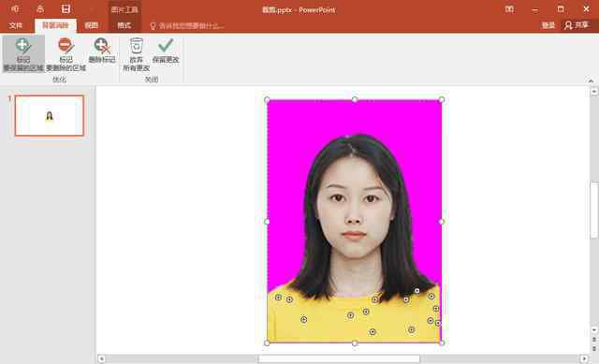Go to next slide via double-arrow button
The height and width of the screenshot is (364, 599).
594,348
